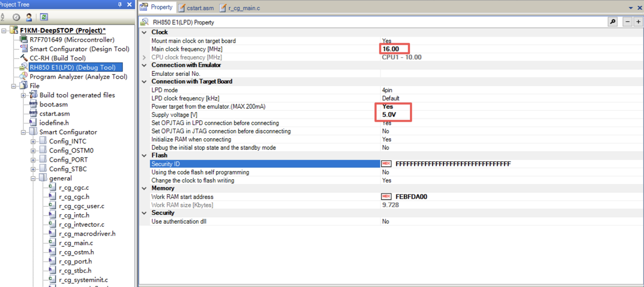Click the HEX icon beside Security ID value

tap(386, 164)
